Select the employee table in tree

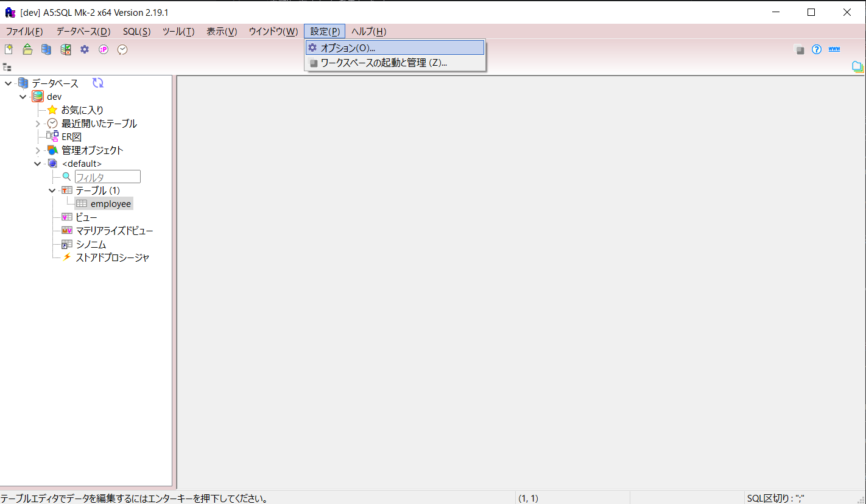[110, 204]
